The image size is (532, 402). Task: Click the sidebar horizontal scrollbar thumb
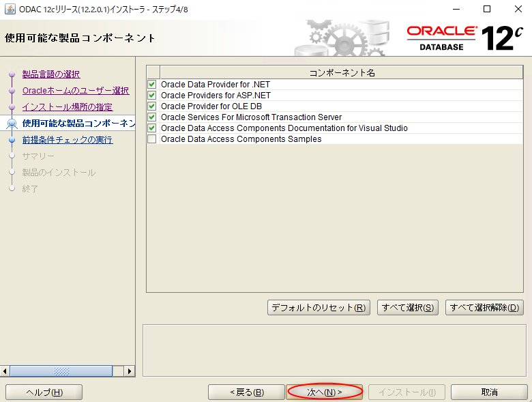[61, 371]
